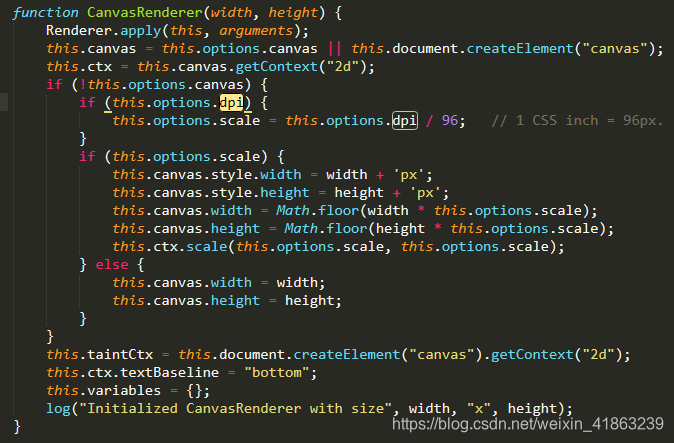Click getContext in the this.ctx assignment line
Screen dimensions: 674x443
pyautogui.click(x=276, y=67)
